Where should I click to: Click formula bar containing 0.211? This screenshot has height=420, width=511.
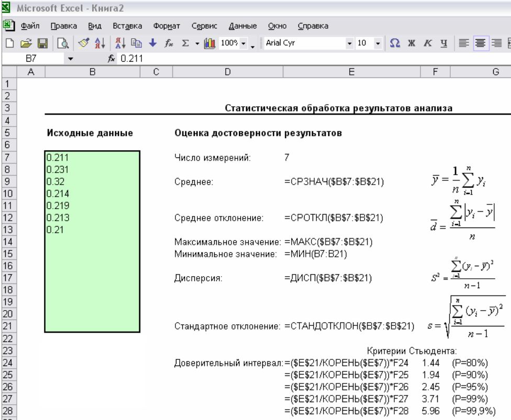[x=313, y=59]
